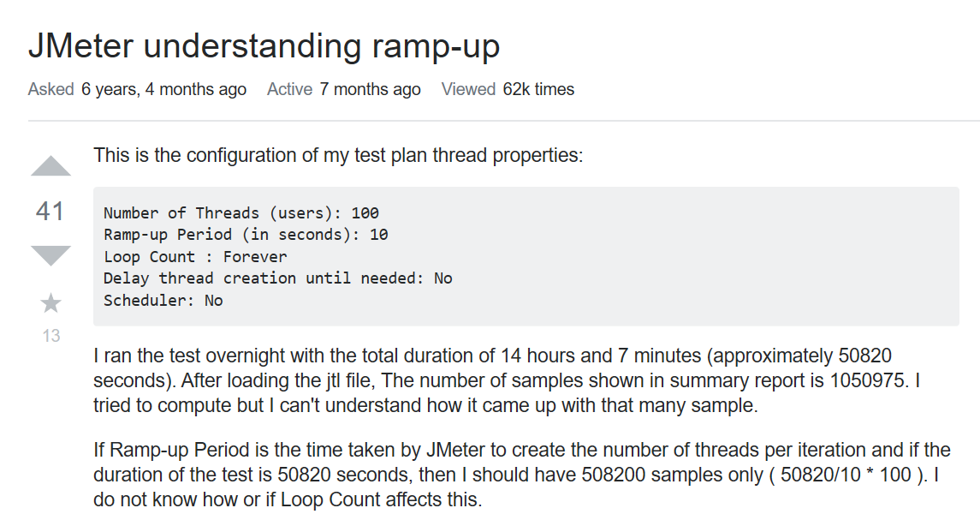Click the "Ramp-up Period (in seconds): 10" line
This screenshot has height=526, width=980.
pos(246,235)
